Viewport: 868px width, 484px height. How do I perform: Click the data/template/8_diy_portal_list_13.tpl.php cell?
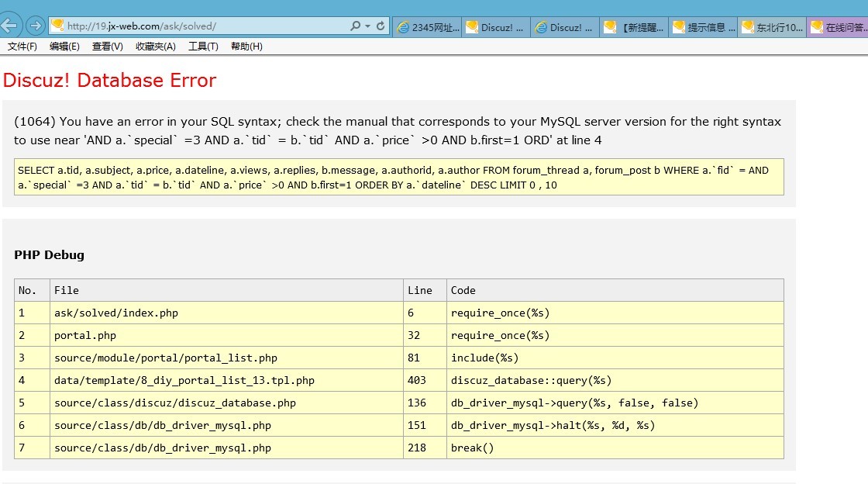pos(226,380)
